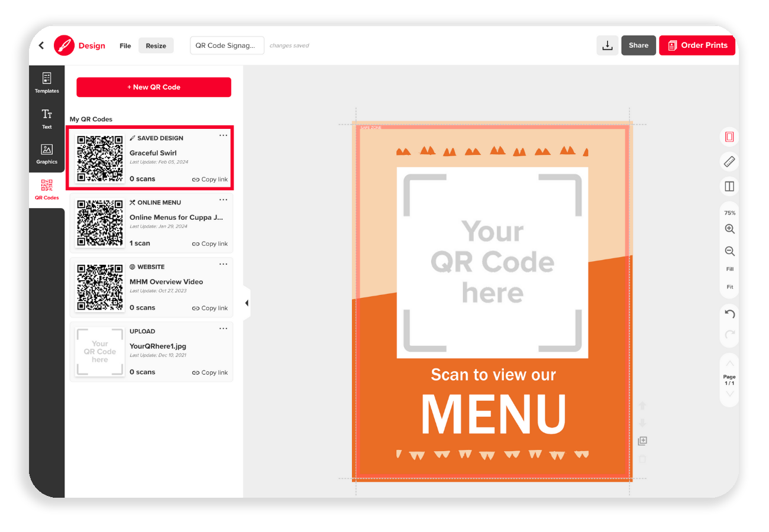This screenshot has width=769, height=532.
Task: Click the download icon button
Action: [x=608, y=46]
